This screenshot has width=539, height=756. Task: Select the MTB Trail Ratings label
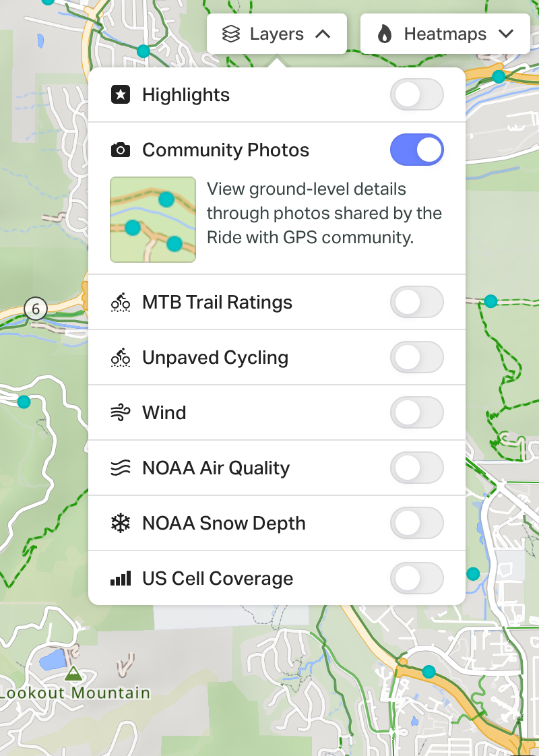click(217, 303)
